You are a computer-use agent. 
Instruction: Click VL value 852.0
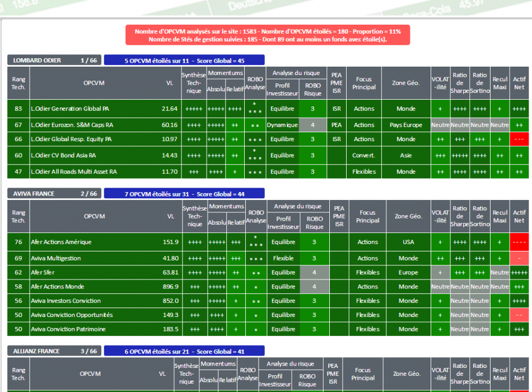point(171,301)
